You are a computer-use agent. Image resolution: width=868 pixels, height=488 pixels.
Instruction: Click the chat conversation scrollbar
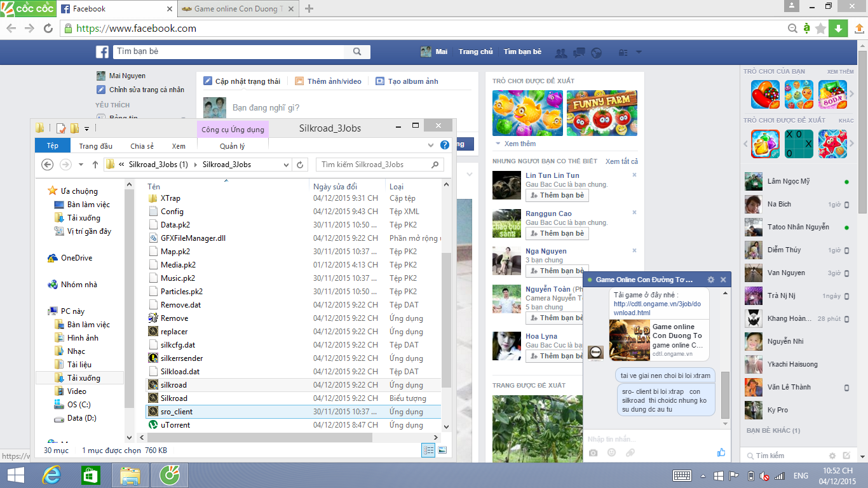(x=725, y=395)
